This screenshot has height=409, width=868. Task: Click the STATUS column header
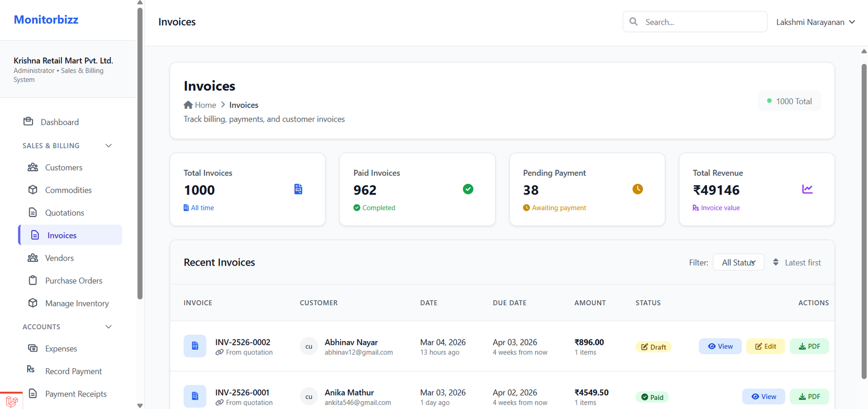(x=648, y=303)
